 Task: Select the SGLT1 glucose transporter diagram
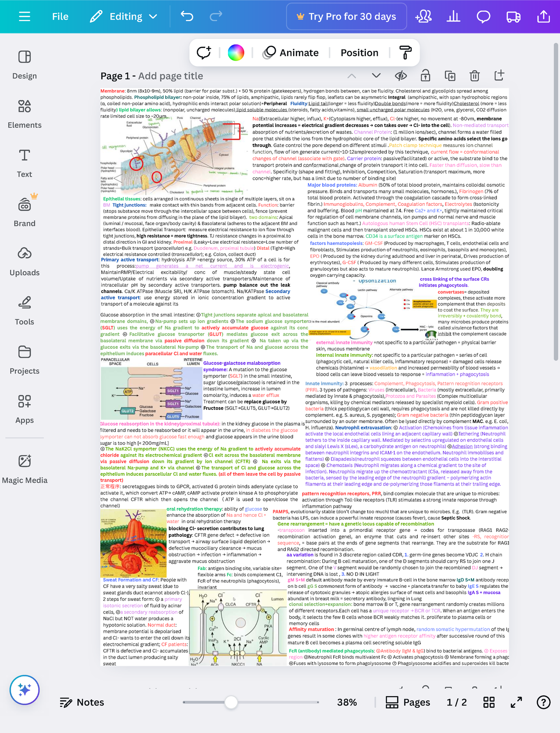coord(151,389)
